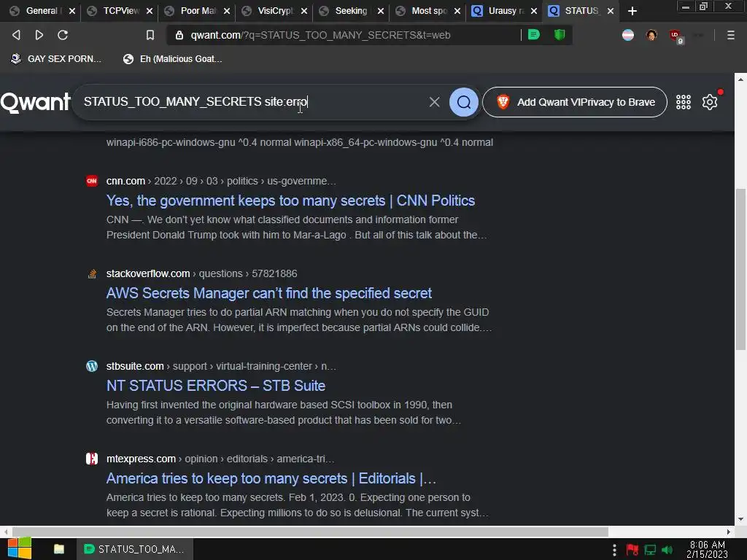This screenshot has height=560, width=747.
Task: Open the green reader icon in address bar
Action: tap(534, 35)
